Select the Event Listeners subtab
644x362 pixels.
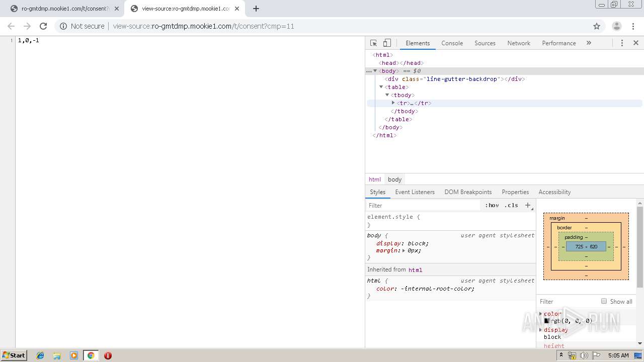click(415, 192)
